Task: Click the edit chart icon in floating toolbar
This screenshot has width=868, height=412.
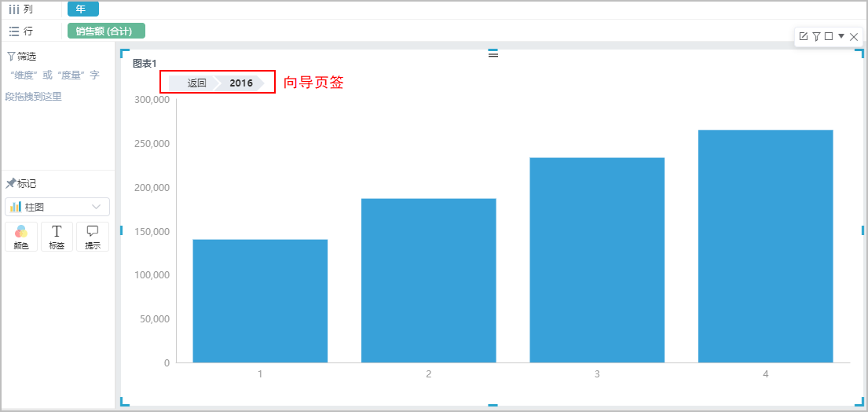Action: coord(804,36)
